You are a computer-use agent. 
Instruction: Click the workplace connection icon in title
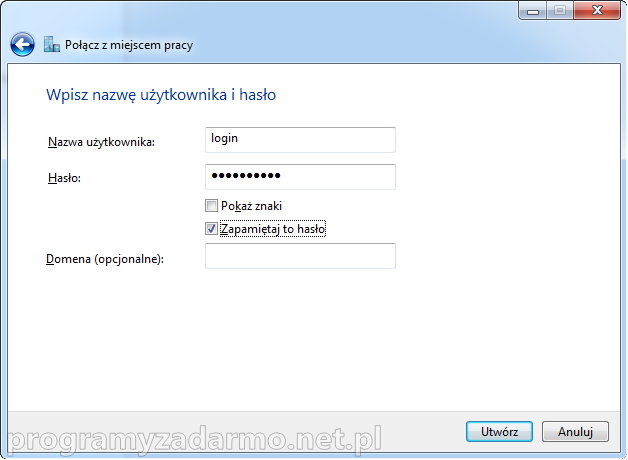52,44
